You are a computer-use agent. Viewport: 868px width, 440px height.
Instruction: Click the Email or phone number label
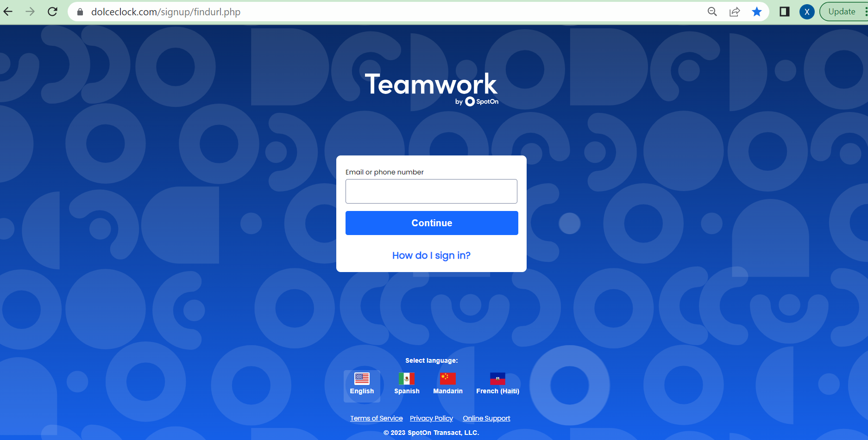coord(384,172)
